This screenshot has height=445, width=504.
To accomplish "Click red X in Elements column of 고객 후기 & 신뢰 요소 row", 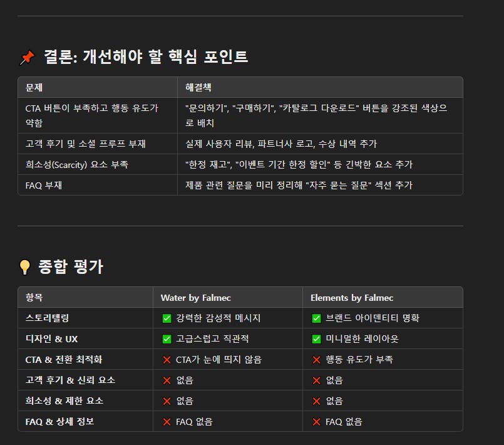I will [x=317, y=380].
